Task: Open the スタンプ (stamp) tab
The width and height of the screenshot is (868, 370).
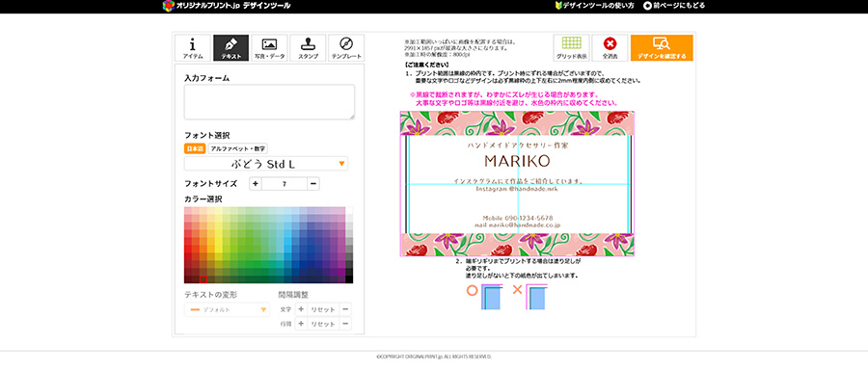Action: [308, 47]
